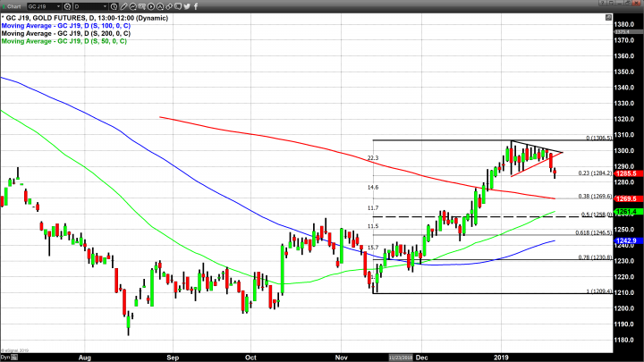Click the 1 (1209.4) Fibonacci label
The height and width of the screenshot is (362, 644).
coord(599,291)
